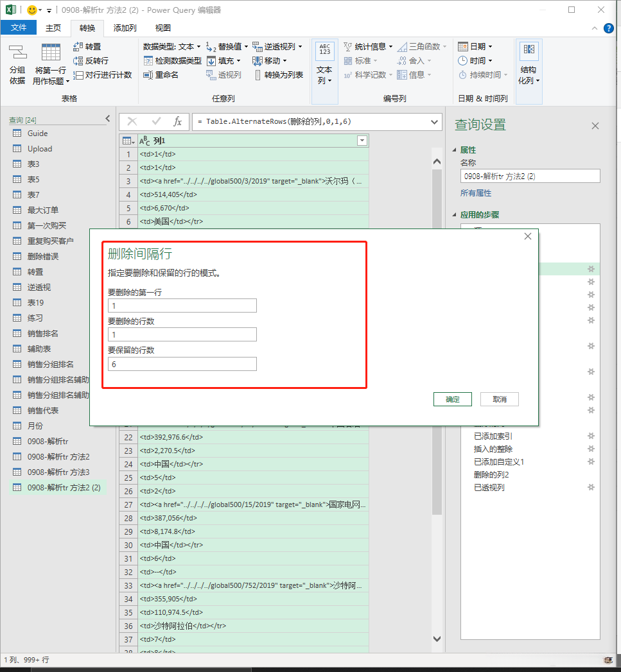Open gear settings for 已添加自定义1 step
Viewport: 621px width, 672px height.
tap(591, 461)
